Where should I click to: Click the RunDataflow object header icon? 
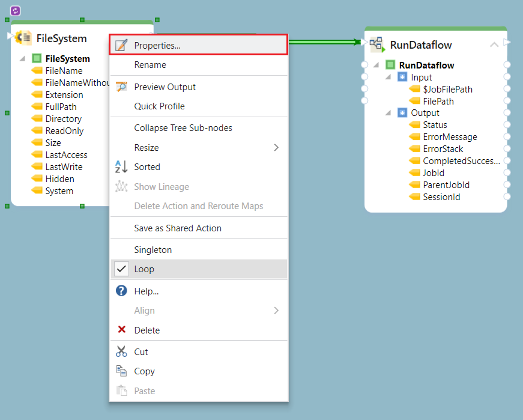[x=377, y=44]
